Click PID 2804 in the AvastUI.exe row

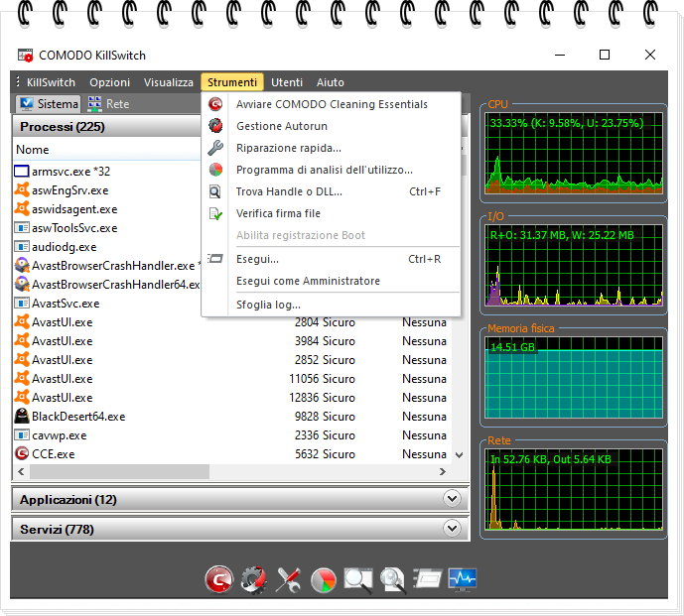(x=306, y=322)
